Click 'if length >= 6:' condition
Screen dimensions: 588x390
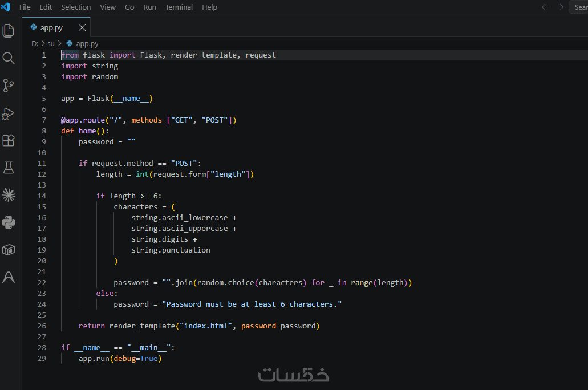point(129,196)
